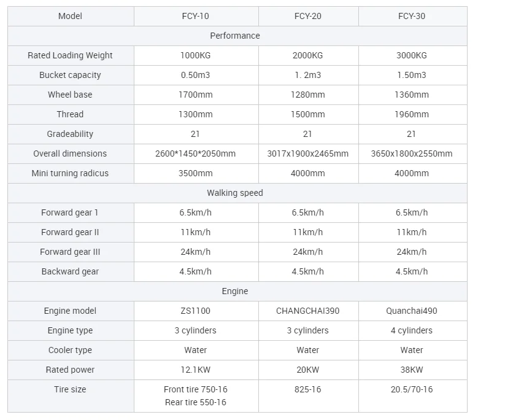The height and width of the screenshot is (420, 505).
Task: Click the ZS1100 engine model cell
Action: [x=195, y=311]
